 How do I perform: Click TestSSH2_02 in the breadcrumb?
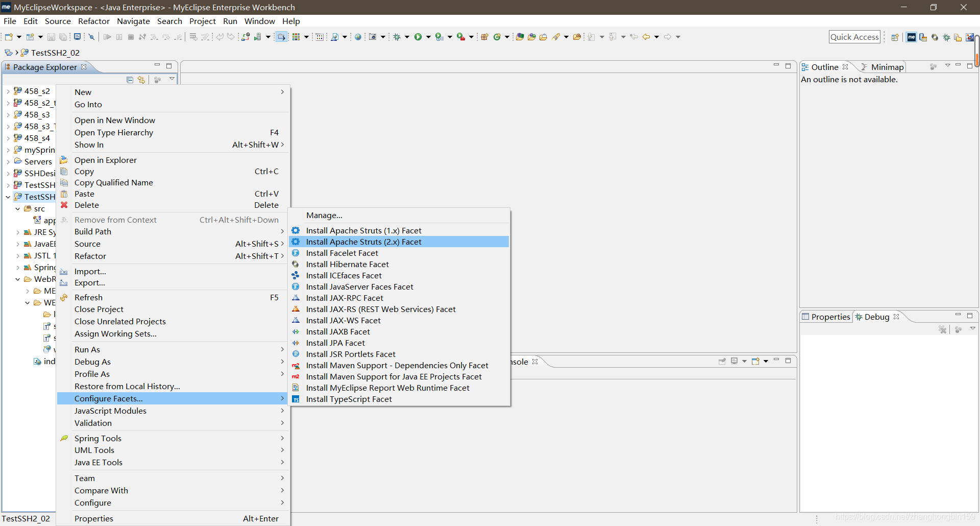pyautogui.click(x=55, y=53)
